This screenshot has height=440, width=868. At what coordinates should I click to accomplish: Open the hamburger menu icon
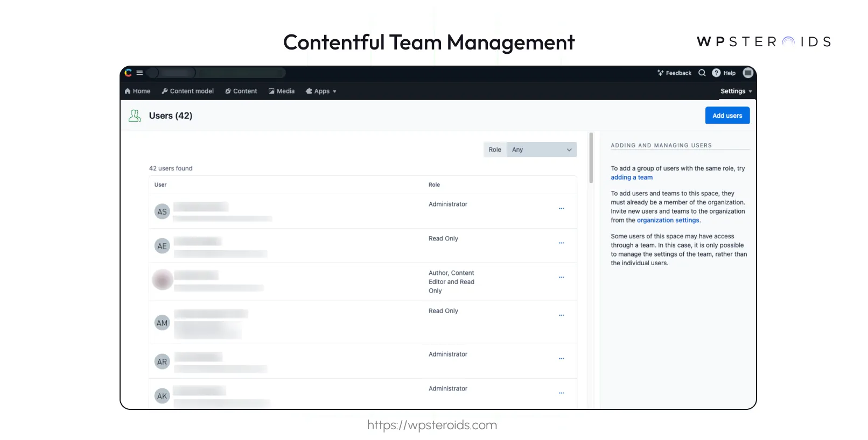139,73
